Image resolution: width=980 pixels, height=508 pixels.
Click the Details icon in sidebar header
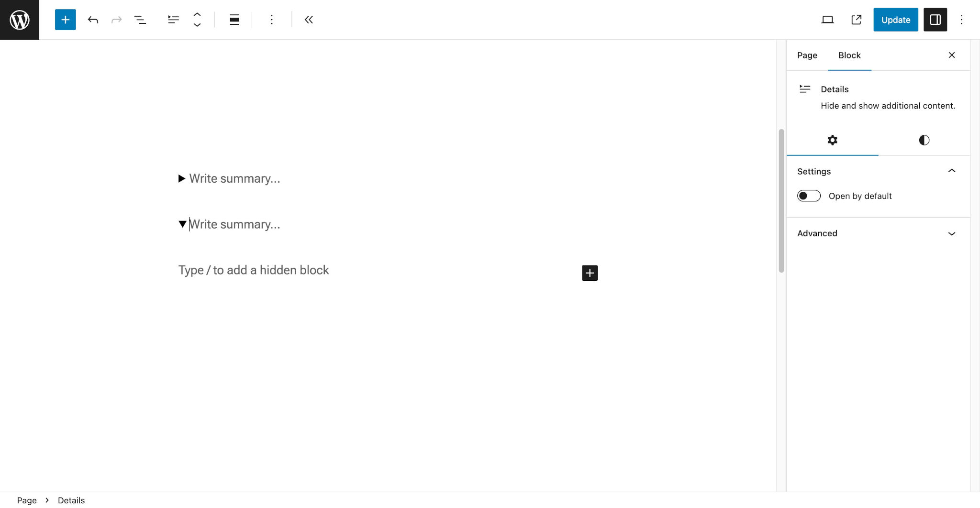[x=805, y=89]
